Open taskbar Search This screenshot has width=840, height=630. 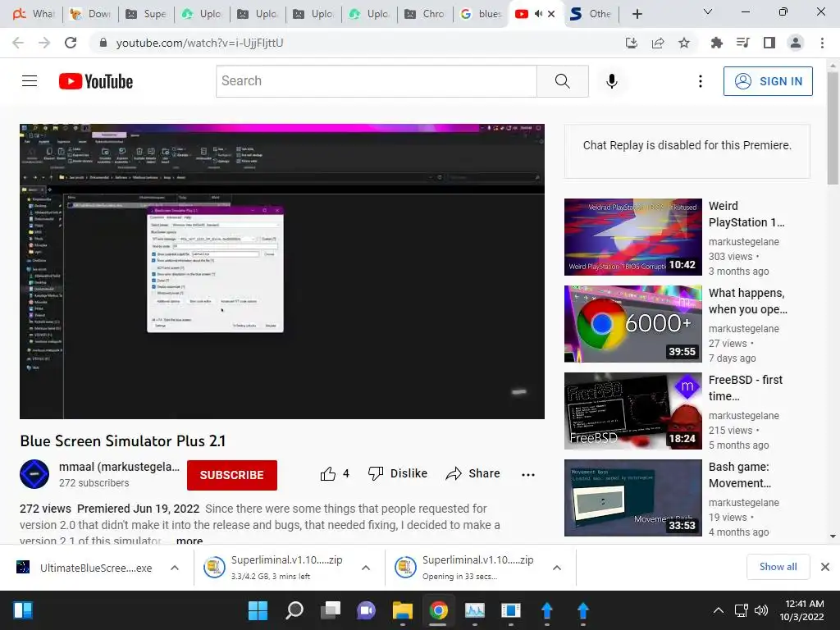pyautogui.click(x=294, y=610)
